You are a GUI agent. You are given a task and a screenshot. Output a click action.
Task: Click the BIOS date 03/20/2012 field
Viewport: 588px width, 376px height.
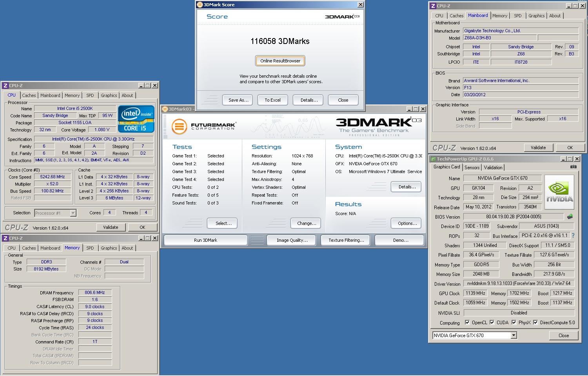point(521,95)
